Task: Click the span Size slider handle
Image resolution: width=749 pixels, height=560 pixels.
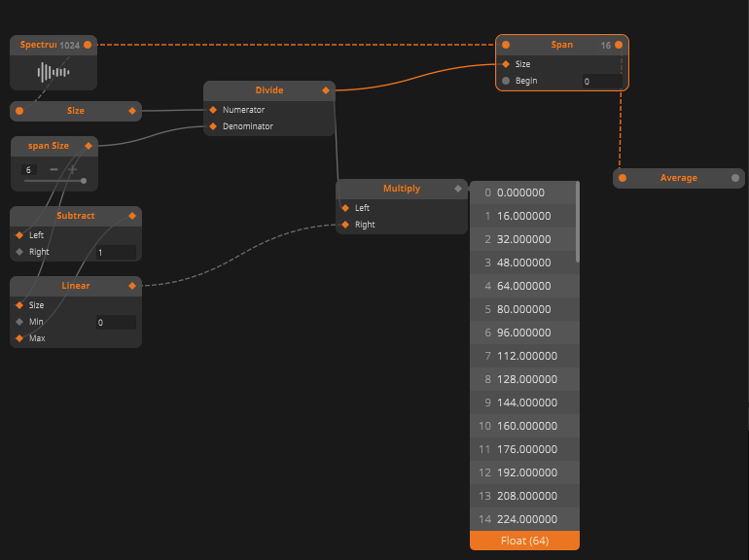Action: point(84,181)
